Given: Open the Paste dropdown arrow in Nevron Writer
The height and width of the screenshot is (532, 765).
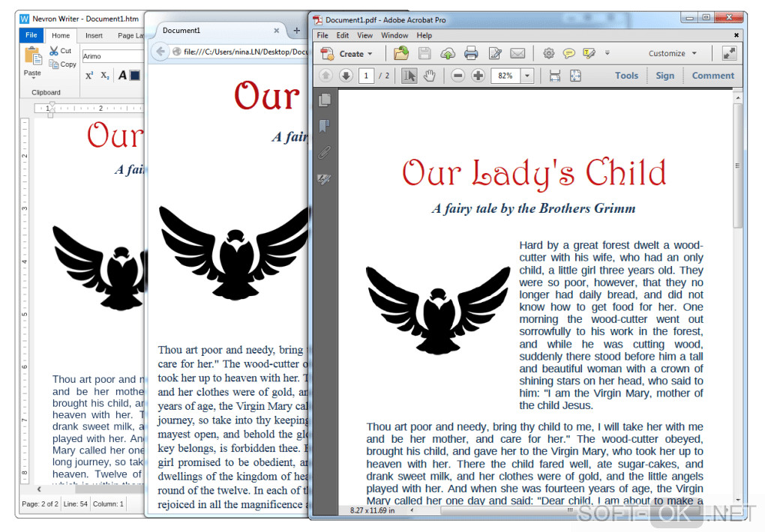Looking at the screenshot, I should pos(33,79).
